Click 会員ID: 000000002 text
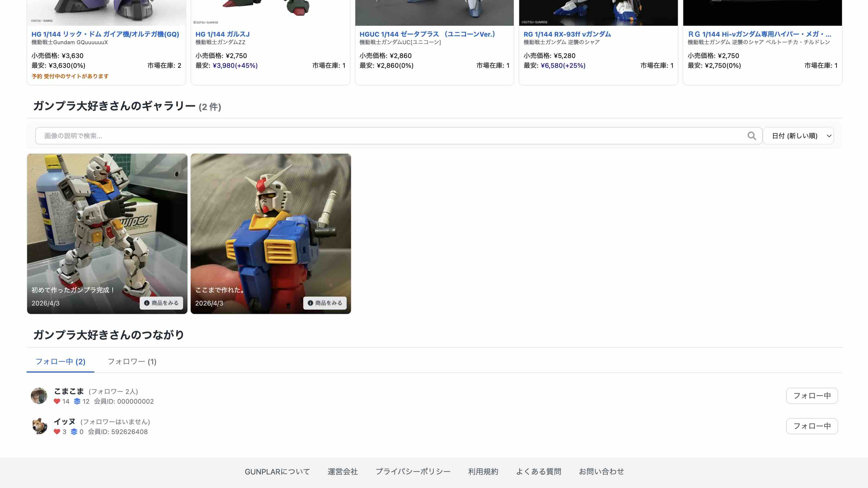This screenshot has width=868, height=488. coord(124,402)
